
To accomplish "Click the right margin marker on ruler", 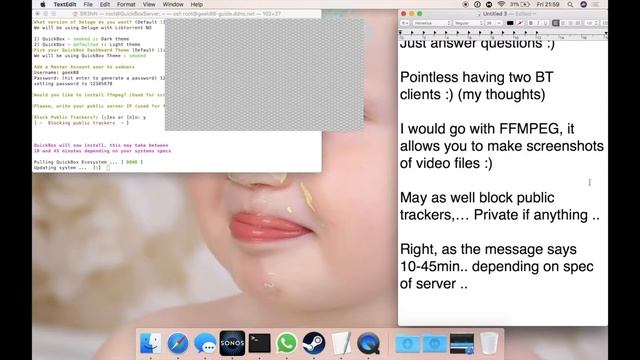I will [x=606, y=33].
